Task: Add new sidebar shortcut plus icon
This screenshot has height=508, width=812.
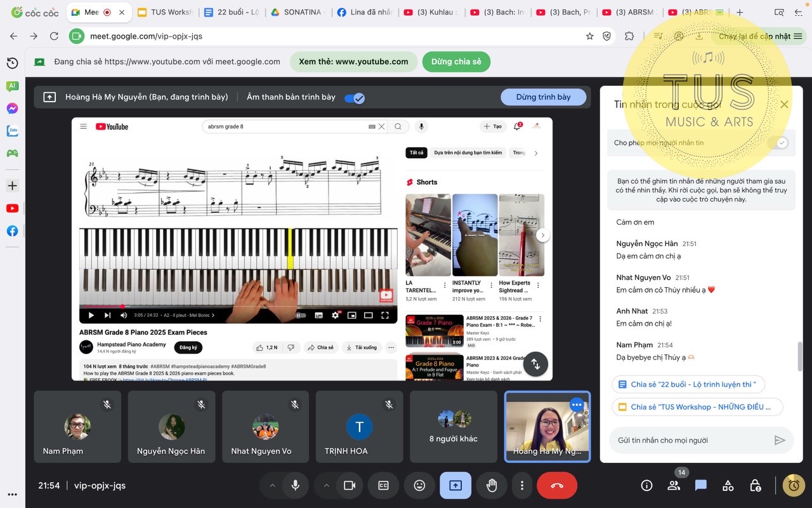Action: click(12, 186)
